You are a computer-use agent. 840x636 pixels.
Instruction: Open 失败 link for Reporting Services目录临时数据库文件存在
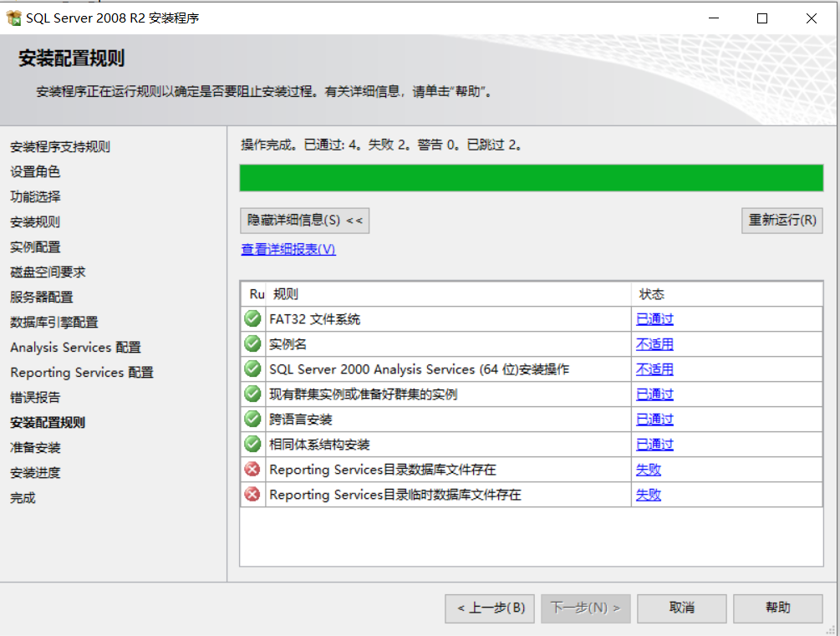click(x=649, y=495)
